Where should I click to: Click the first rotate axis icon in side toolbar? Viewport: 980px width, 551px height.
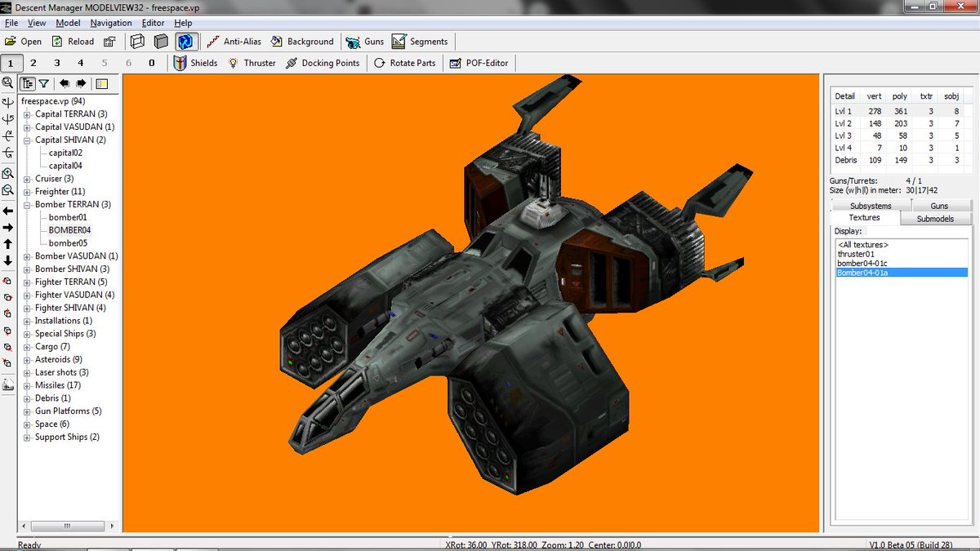coord(8,103)
